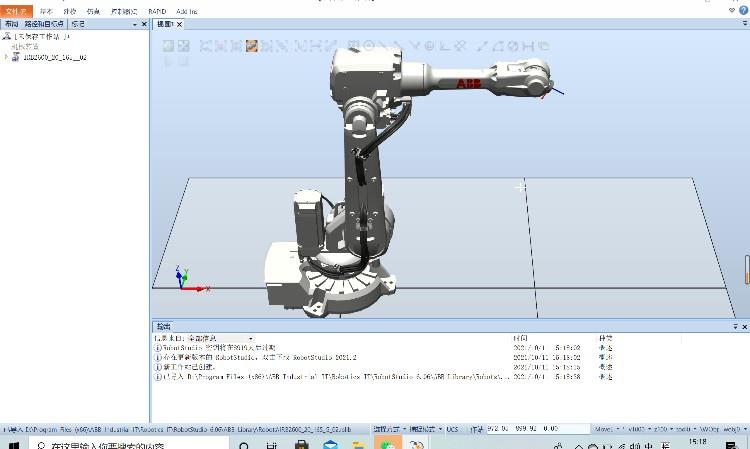Viewport: 750px width, 449px height.
Task: Close the 视图1 view tab
Action: coord(179,23)
